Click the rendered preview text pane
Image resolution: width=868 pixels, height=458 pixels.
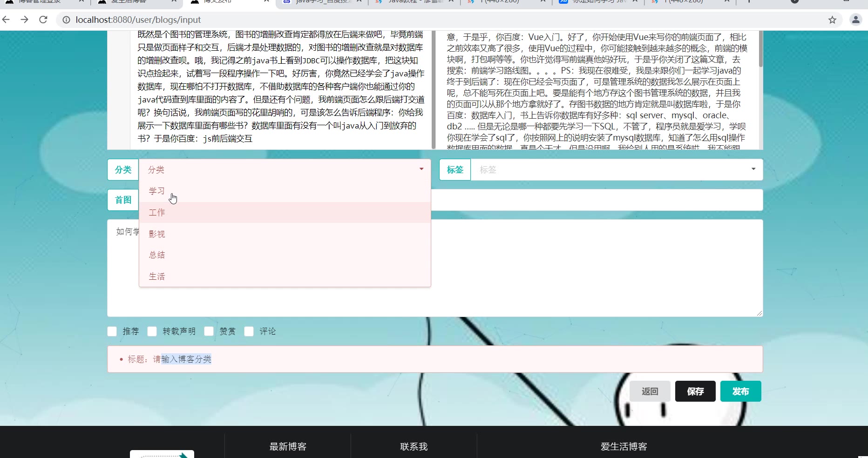coord(597,90)
